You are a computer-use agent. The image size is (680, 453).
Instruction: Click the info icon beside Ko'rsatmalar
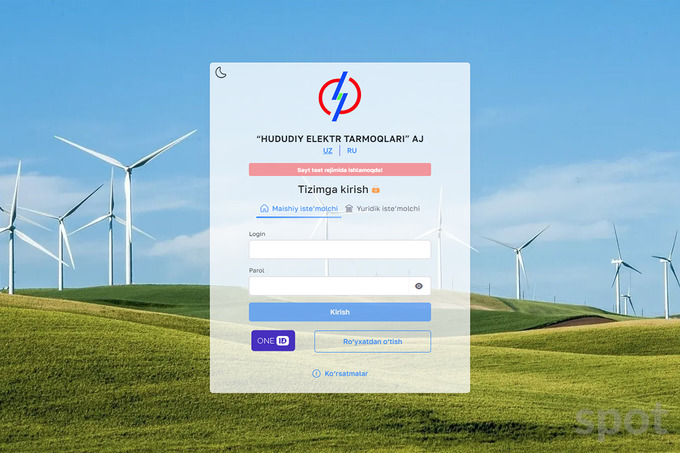[x=316, y=374]
